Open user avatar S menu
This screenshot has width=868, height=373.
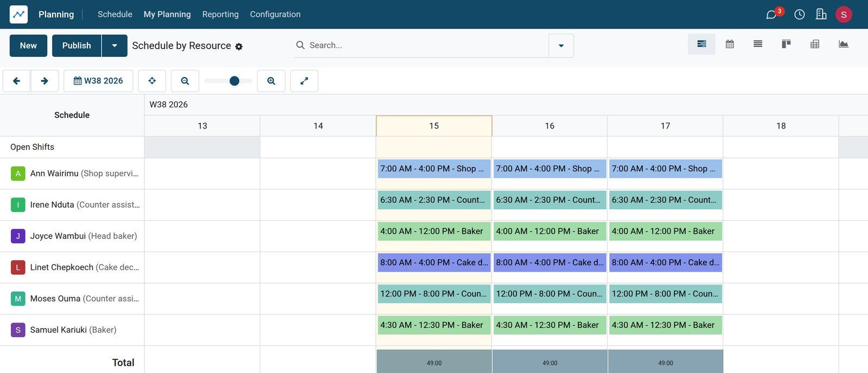point(844,15)
